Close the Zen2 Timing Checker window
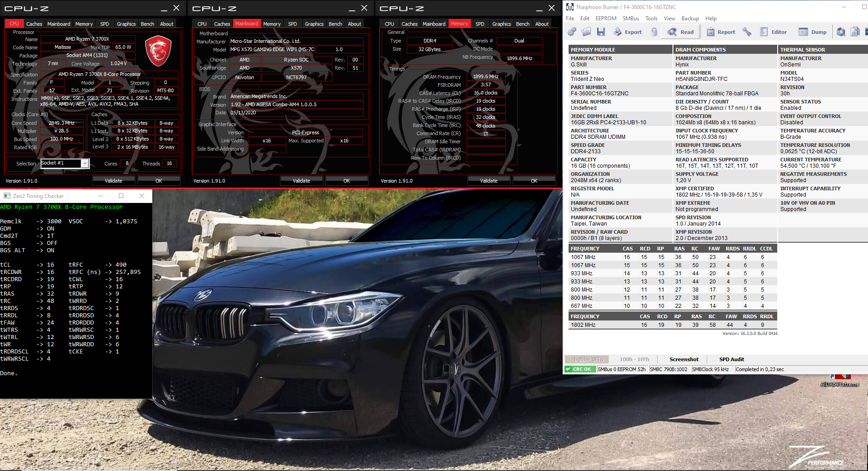 (x=142, y=196)
